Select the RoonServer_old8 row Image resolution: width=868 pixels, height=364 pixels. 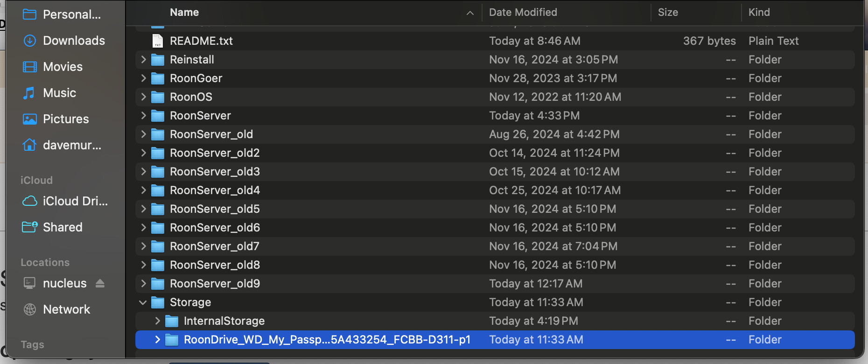click(495, 265)
